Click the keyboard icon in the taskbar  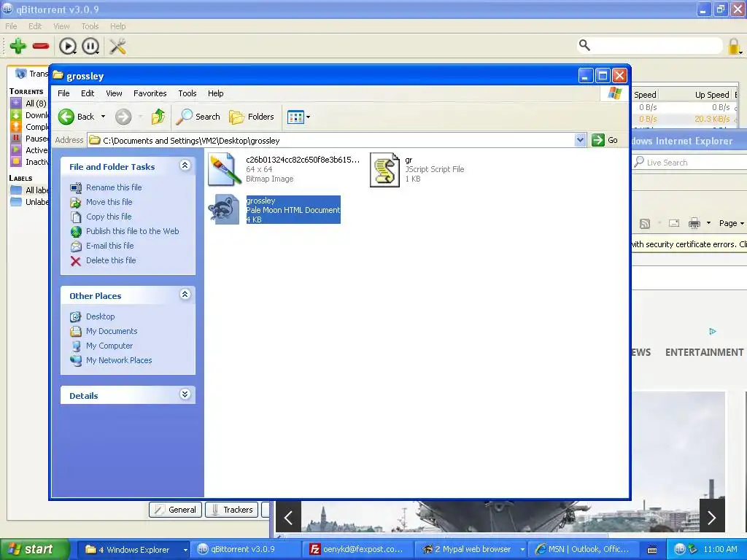[x=652, y=550]
